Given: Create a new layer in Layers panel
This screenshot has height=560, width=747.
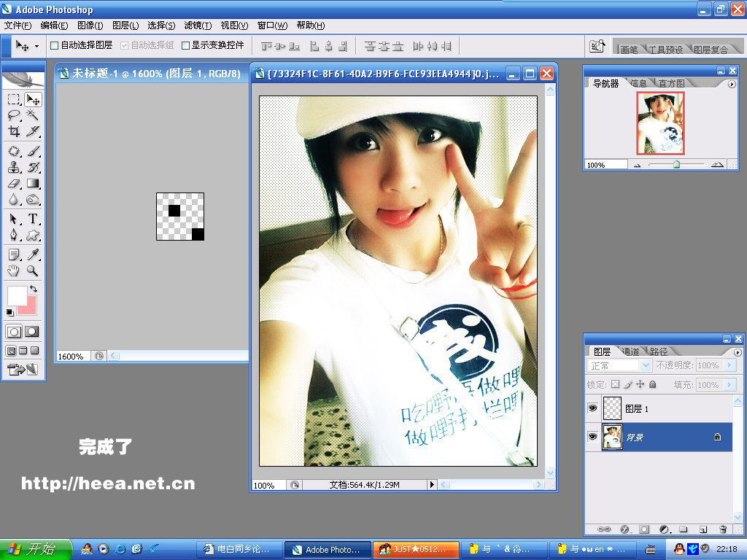Looking at the screenshot, I should (703, 529).
